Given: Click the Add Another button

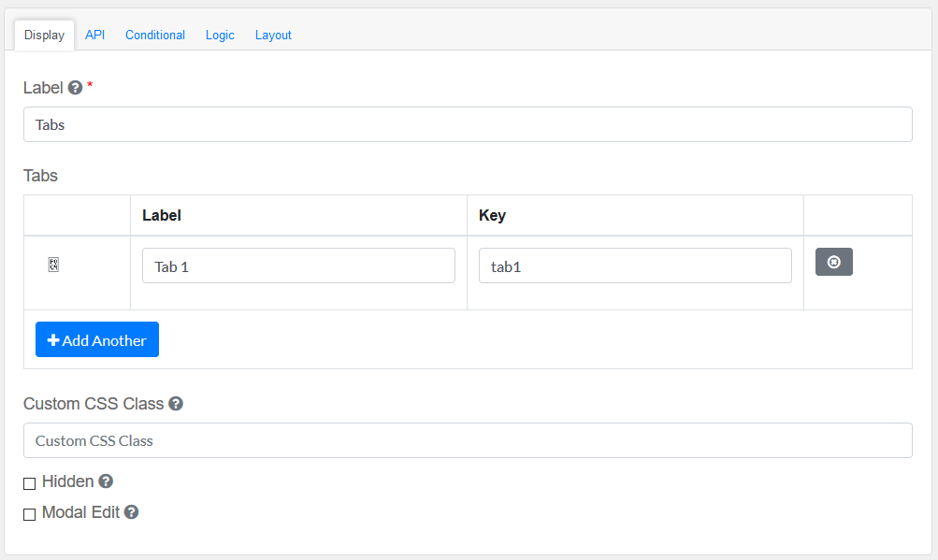Looking at the screenshot, I should (x=97, y=340).
